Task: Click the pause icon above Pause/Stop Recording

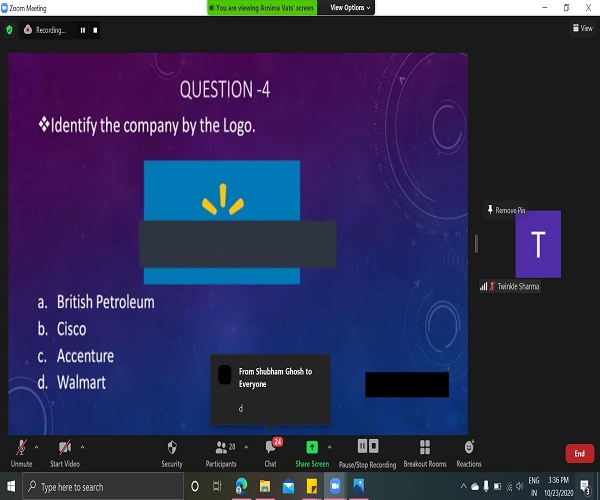Action: pos(362,446)
